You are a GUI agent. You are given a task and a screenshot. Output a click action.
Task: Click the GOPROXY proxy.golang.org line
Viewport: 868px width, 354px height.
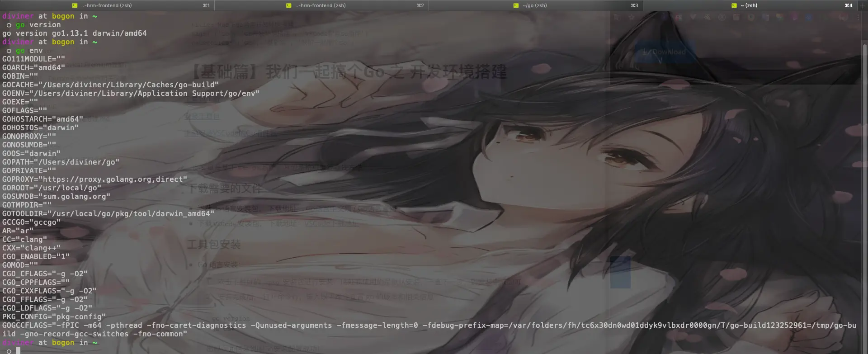pyautogui.click(x=94, y=179)
